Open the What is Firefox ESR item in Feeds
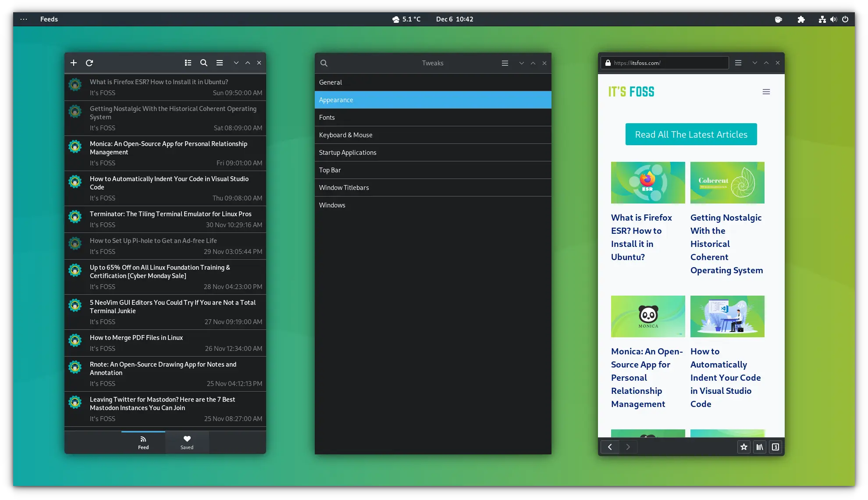This screenshot has height=500, width=868. (x=165, y=87)
